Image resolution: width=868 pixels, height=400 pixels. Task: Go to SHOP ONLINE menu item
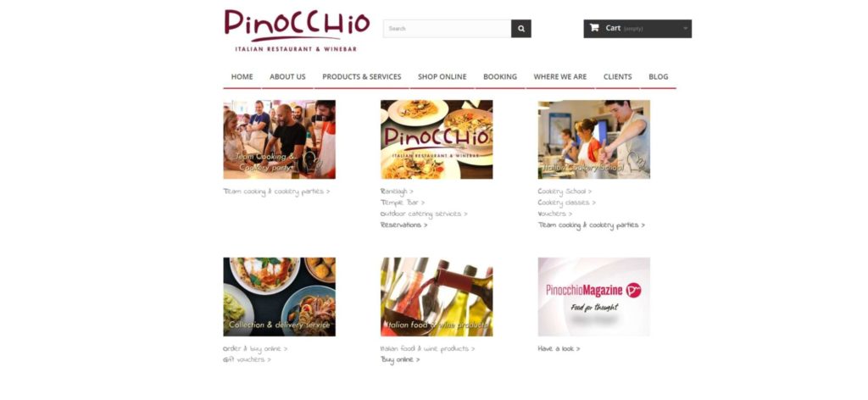click(442, 77)
